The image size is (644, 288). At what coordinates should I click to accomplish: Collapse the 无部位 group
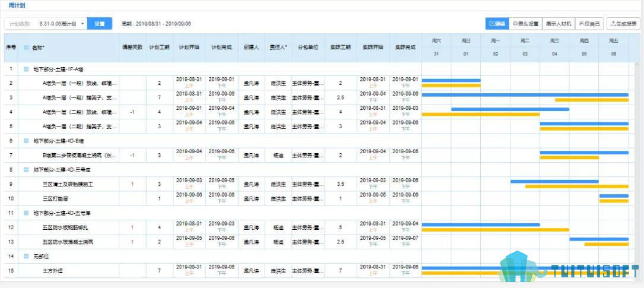click(x=26, y=257)
